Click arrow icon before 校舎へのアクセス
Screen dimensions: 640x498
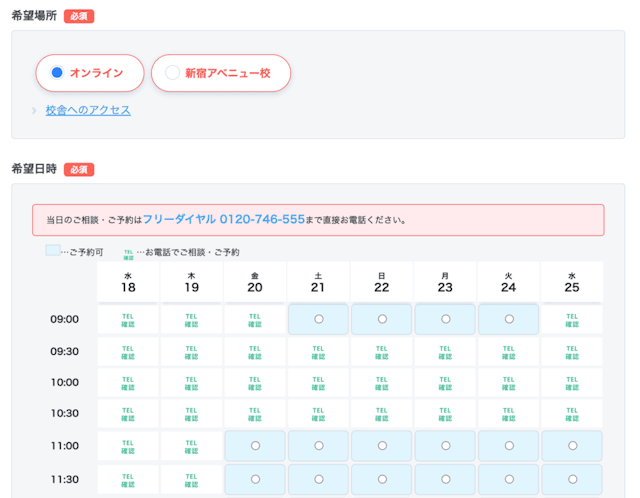tap(34, 111)
